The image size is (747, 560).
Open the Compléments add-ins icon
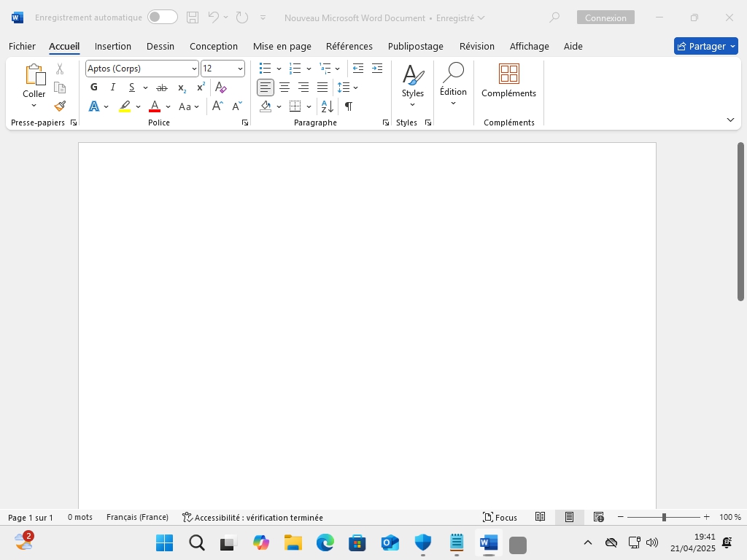point(508,80)
